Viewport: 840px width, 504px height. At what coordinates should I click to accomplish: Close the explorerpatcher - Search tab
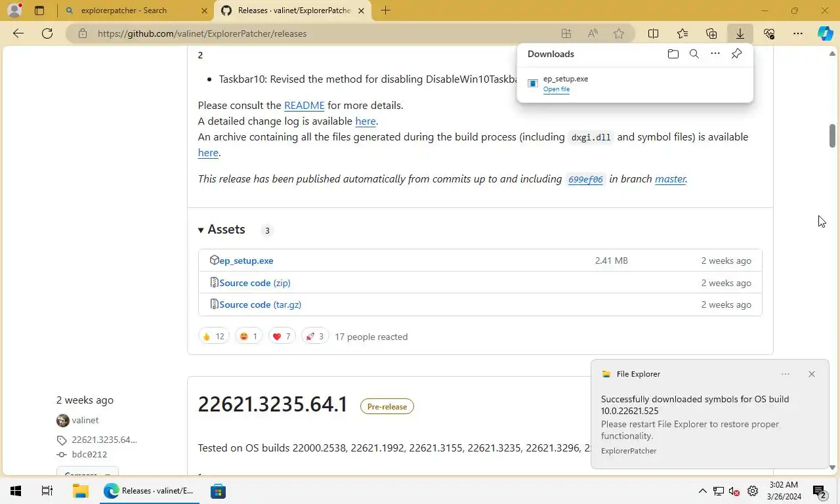click(x=205, y=10)
